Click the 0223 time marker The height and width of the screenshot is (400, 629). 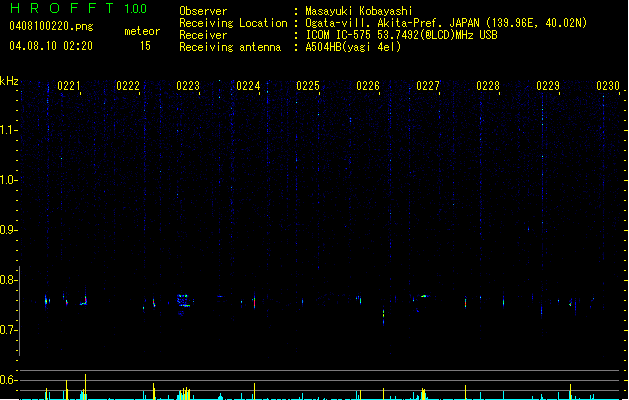click(x=188, y=86)
